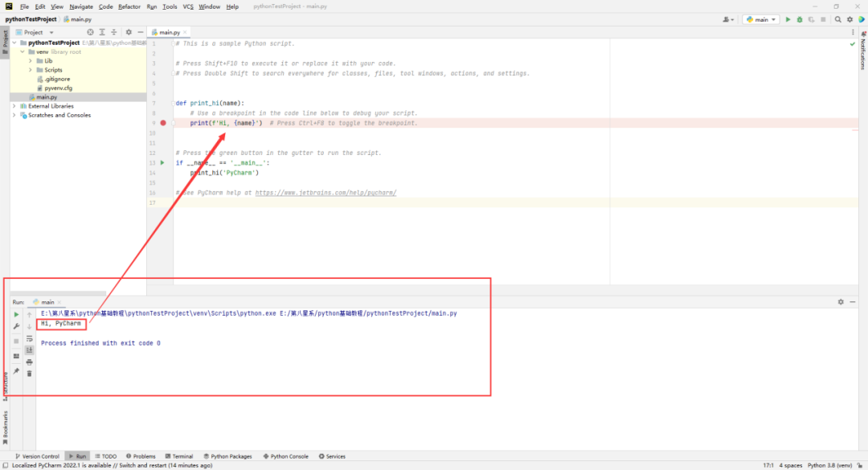Screen dimensions: 868x470
Task: Open Project panel options gear
Action: point(129,32)
